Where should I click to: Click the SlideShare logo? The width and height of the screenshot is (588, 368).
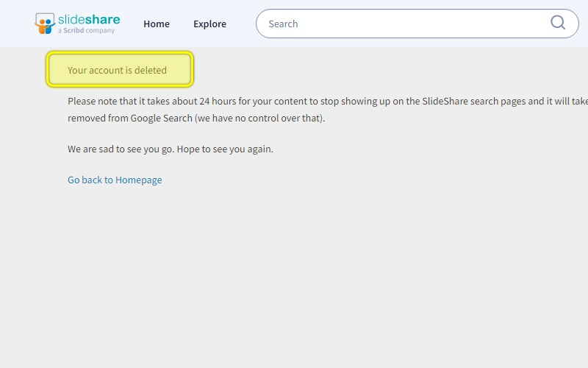(x=77, y=24)
